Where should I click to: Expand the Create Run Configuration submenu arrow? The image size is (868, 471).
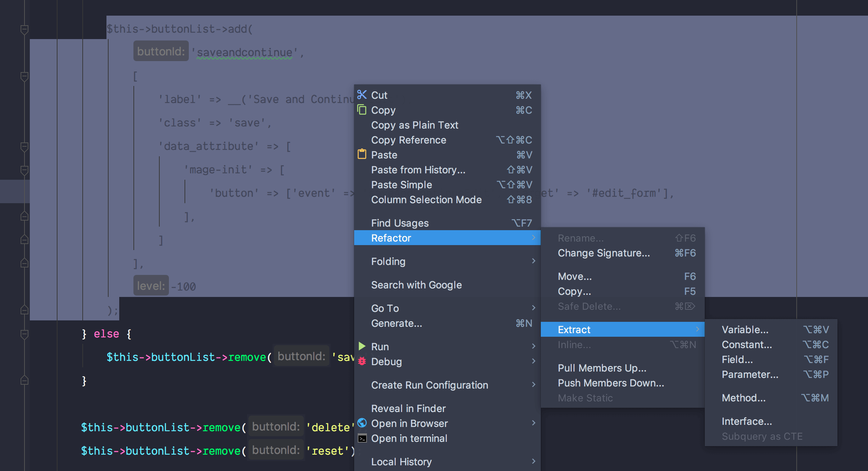click(533, 385)
